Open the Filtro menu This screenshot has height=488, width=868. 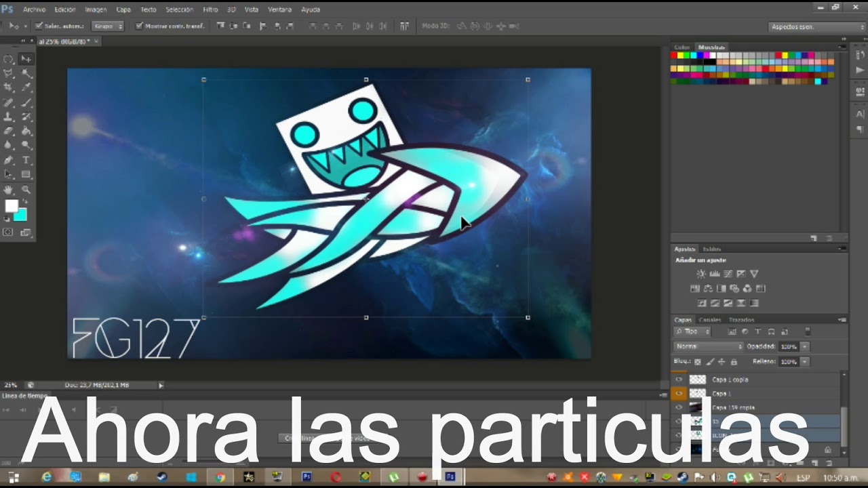coord(210,9)
